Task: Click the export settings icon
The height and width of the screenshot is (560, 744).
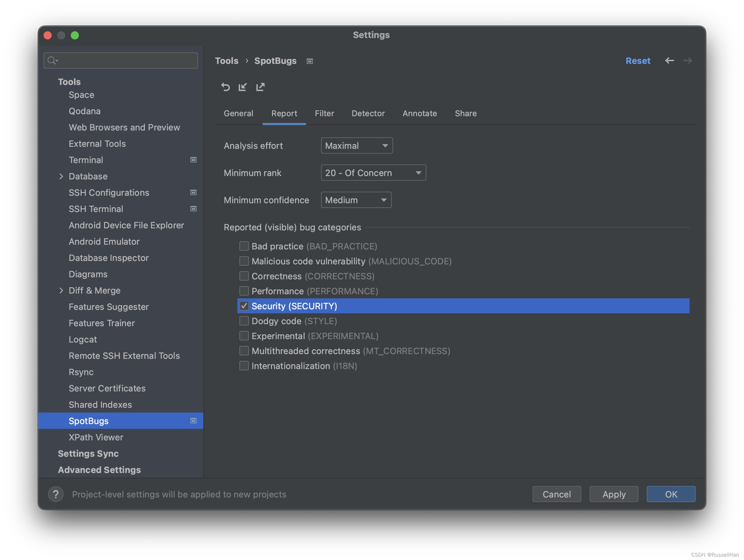Action: coord(260,87)
